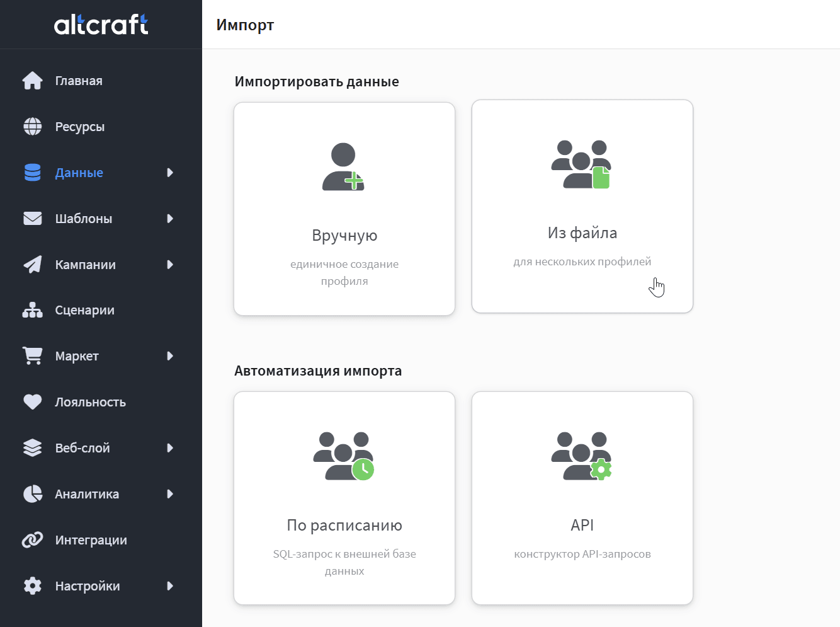Click the shopping cart icon beside Маркет
Image resolution: width=840 pixels, height=627 pixels.
tap(33, 356)
